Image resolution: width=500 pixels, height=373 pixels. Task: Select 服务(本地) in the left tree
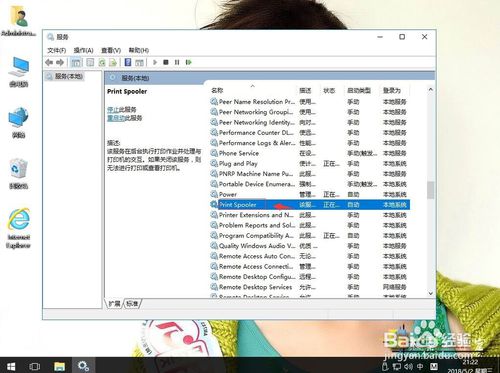69,77
